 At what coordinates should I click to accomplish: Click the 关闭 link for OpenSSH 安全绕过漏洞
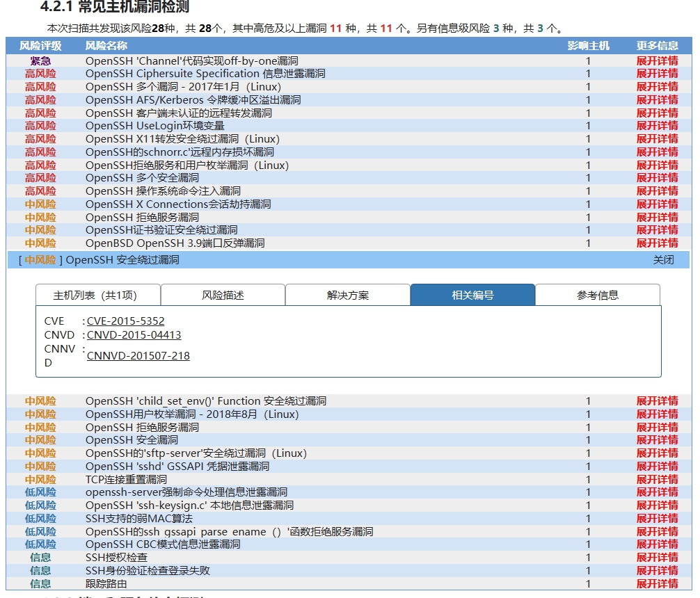(663, 260)
